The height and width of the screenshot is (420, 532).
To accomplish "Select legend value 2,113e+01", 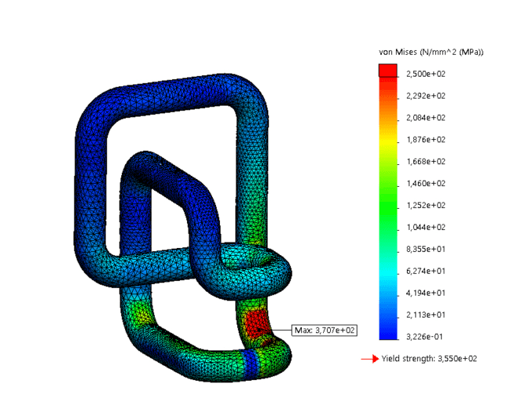I will (x=426, y=315).
